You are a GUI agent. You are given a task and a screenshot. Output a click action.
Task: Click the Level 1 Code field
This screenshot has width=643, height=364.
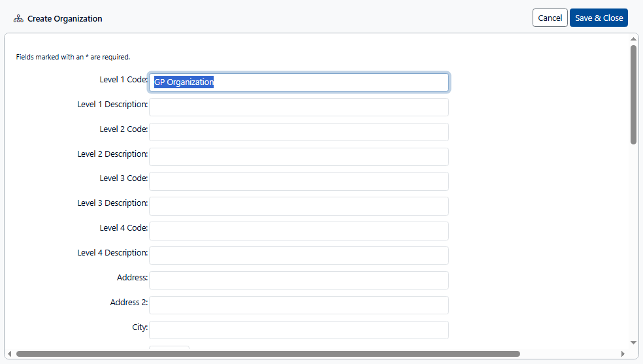pyautogui.click(x=299, y=82)
